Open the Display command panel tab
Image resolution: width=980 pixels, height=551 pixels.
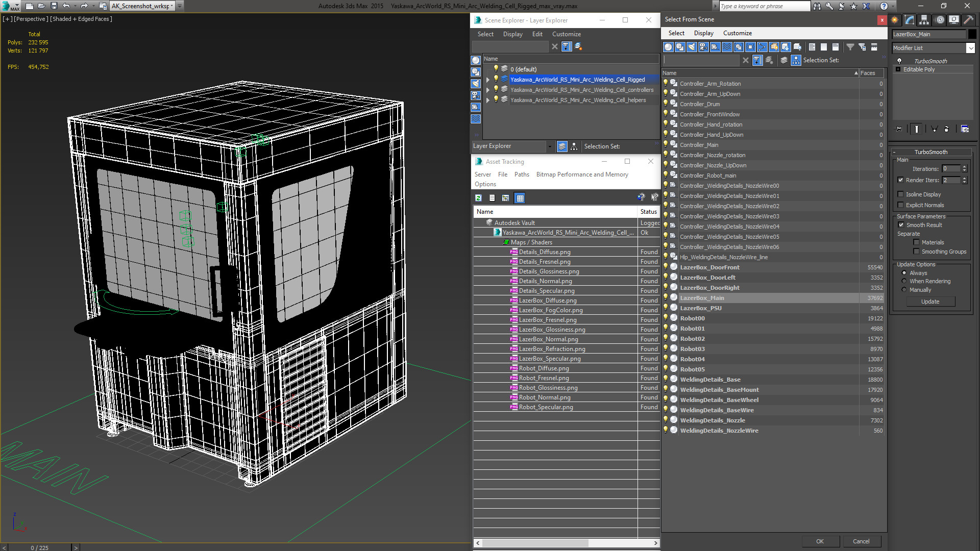(953, 20)
